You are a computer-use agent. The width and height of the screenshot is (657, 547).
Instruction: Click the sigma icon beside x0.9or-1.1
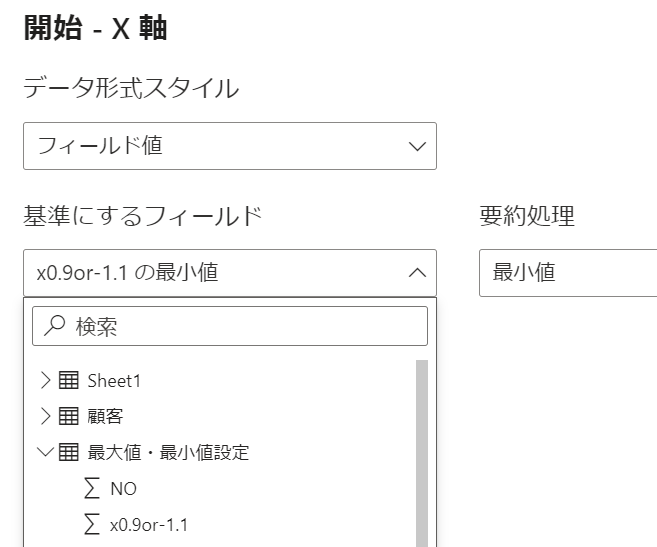click(93, 525)
